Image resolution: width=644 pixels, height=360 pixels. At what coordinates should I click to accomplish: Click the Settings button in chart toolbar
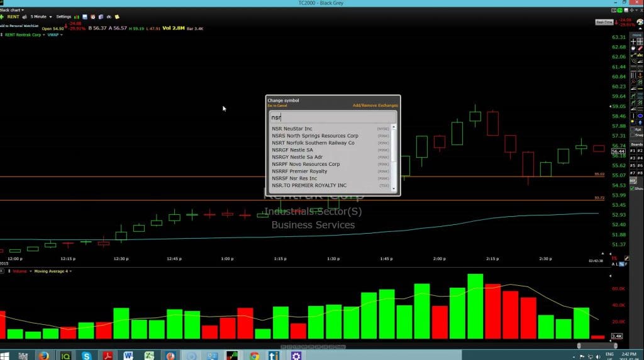[x=64, y=17]
